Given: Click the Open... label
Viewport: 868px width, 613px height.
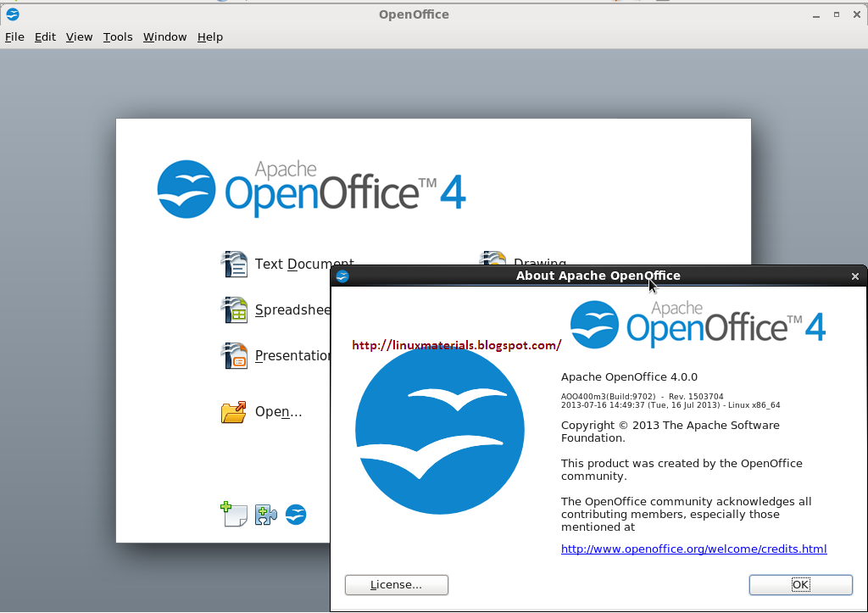Looking at the screenshot, I should point(278,412).
